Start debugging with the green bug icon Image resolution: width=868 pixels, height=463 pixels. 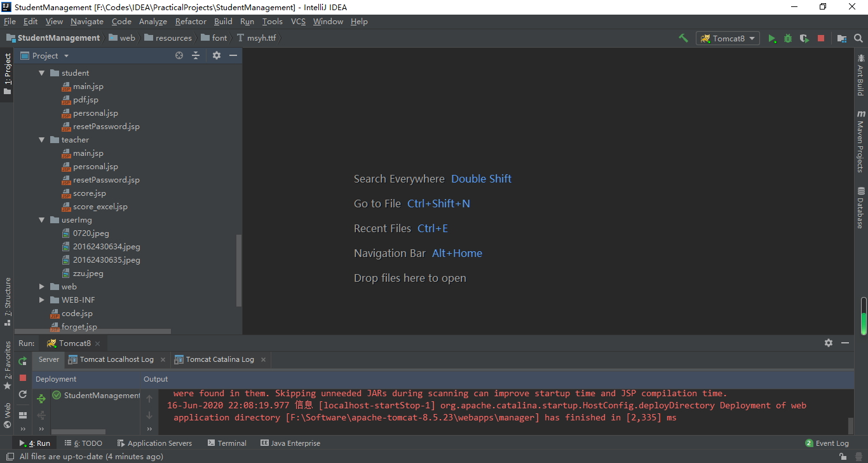point(788,38)
